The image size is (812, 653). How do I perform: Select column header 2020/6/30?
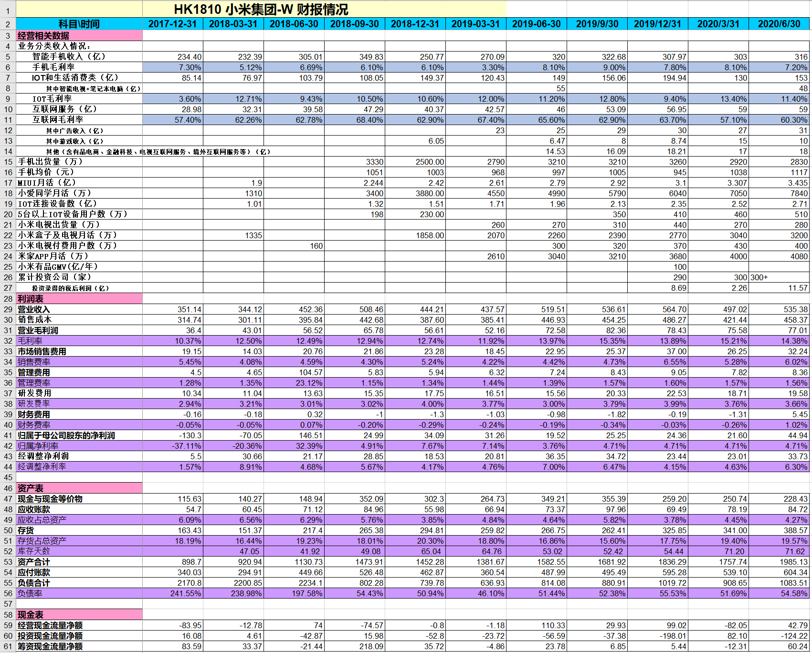tap(779, 24)
